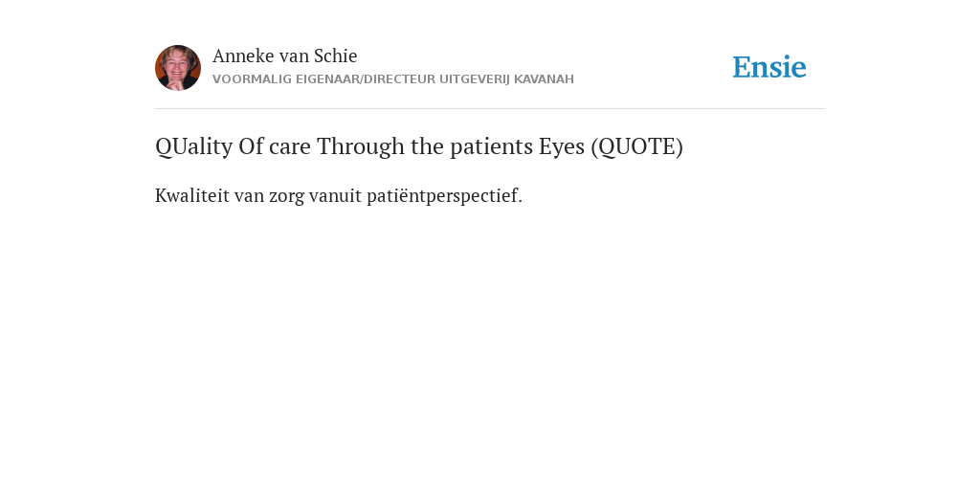
Task: Click the horizontal divider under the author header
Action: pos(490,109)
